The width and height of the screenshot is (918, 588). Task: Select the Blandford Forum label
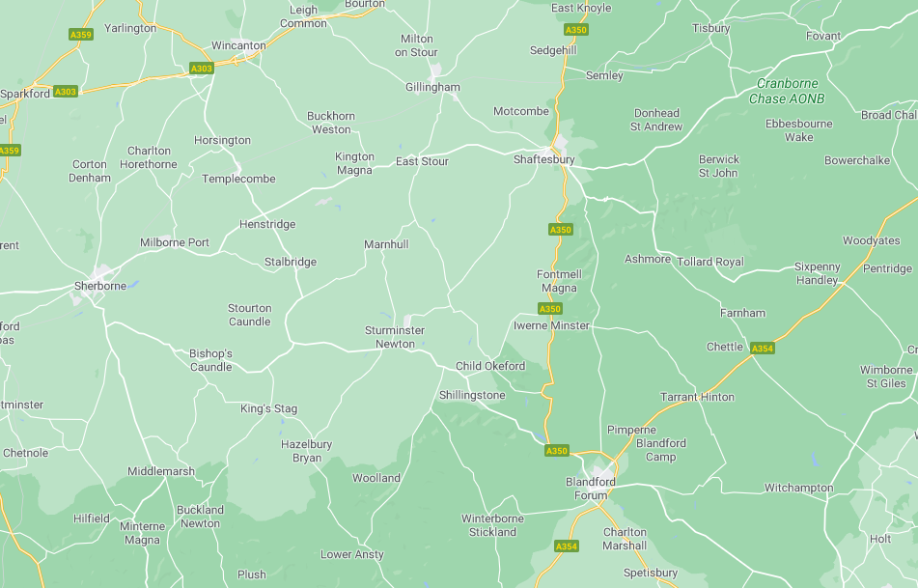pyautogui.click(x=590, y=489)
